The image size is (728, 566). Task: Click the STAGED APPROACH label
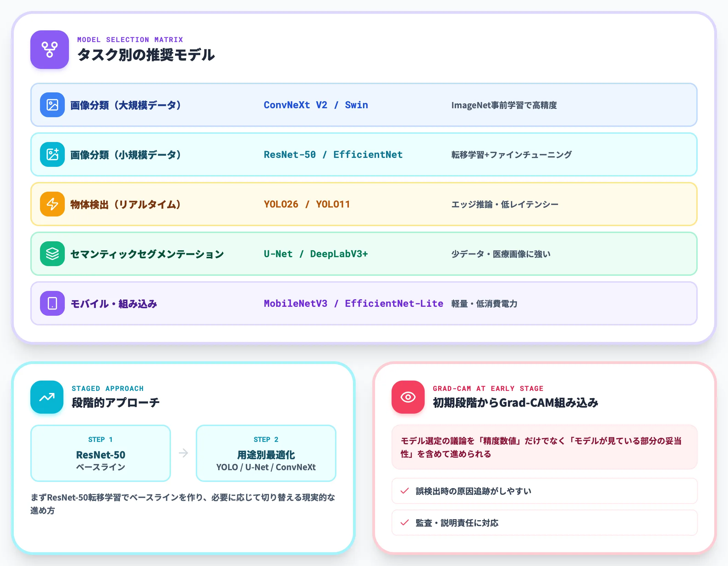point(108,388)
